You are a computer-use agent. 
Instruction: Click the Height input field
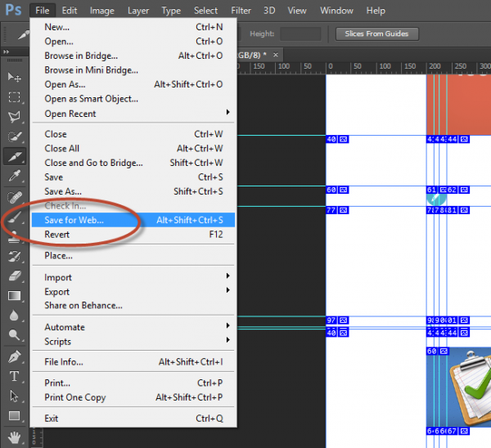tap(300, 34)
